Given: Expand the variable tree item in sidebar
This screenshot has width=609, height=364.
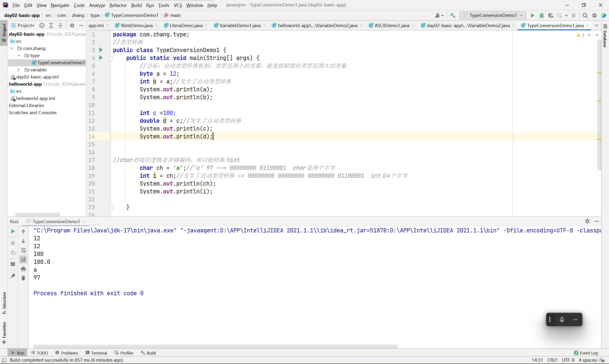Looking at the screenshot, I should (18, 69).
